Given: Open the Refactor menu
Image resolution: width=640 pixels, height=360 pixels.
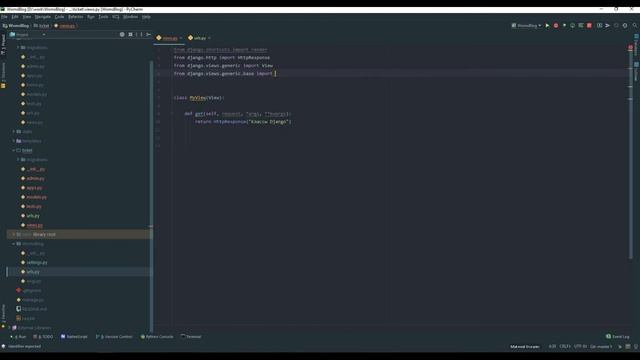Looking at the screenshot, I should [76, 17].
